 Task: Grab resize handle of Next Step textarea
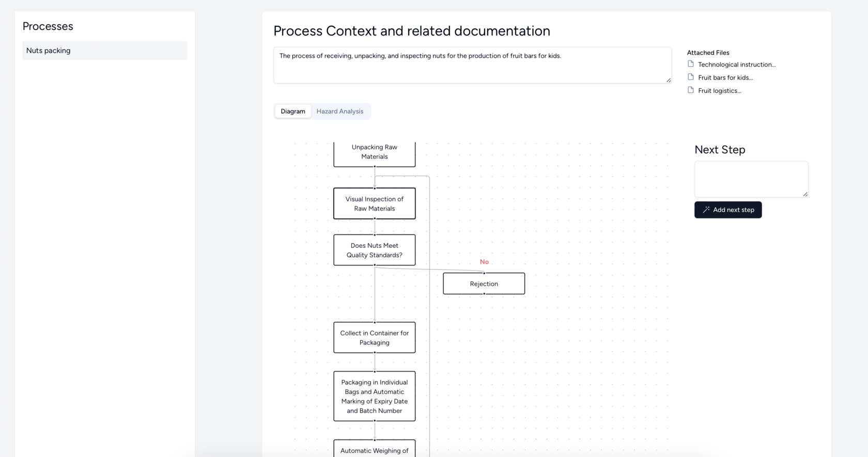tap(805, 194)
